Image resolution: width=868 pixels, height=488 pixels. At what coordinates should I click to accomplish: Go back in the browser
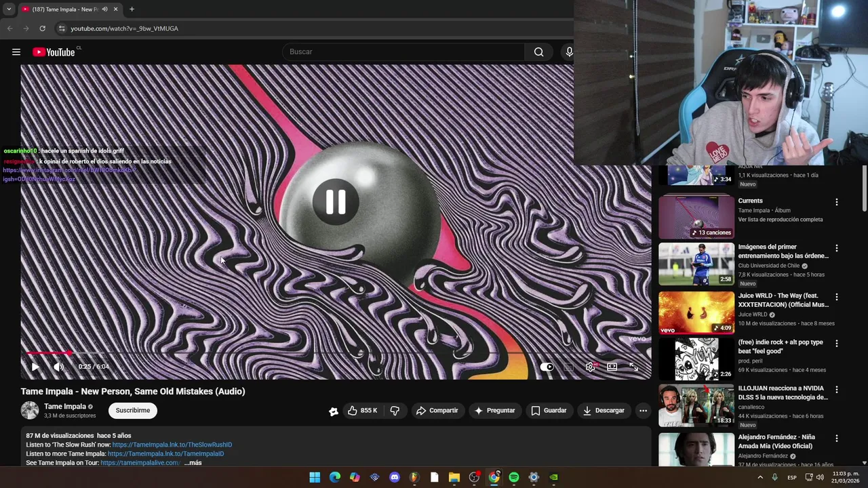point(9,28)
